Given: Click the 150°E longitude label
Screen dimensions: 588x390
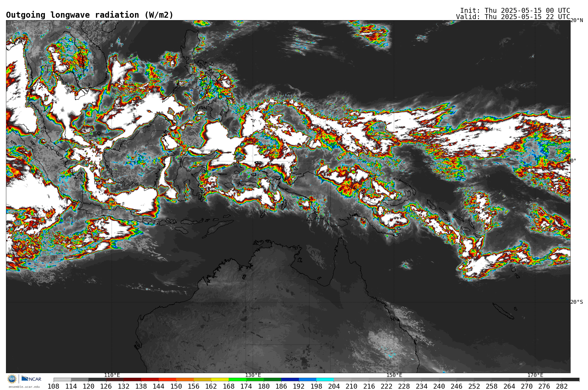Looking at the screenshot, I should tap(394, 375).
